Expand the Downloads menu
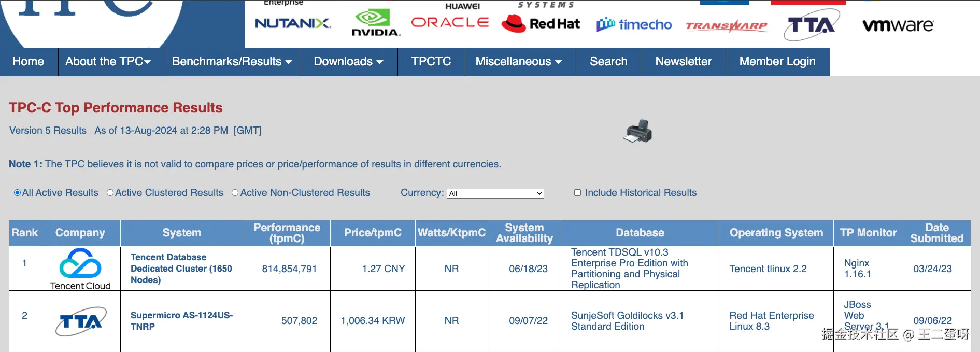This screenshot has height=352, width=980. [348, 62]
